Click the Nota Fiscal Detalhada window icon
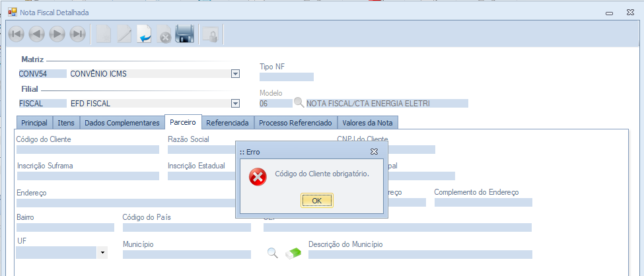The image size is (644, 276). 13,12
